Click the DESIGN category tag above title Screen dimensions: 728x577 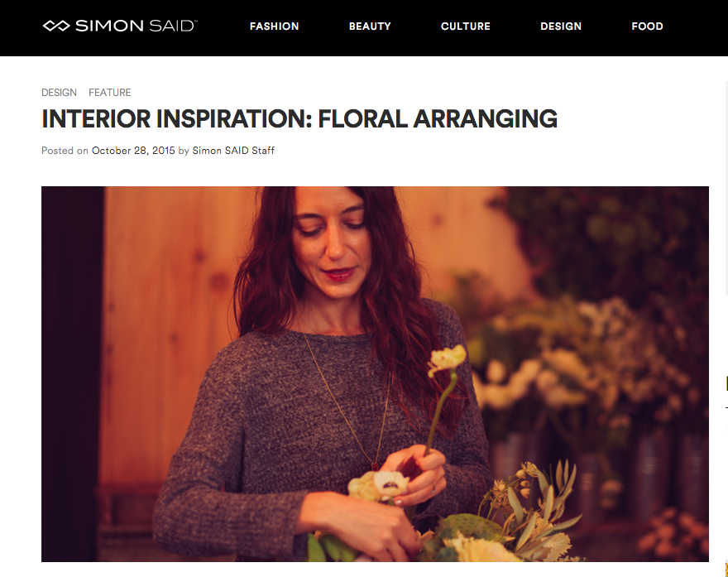coord(59,93)
